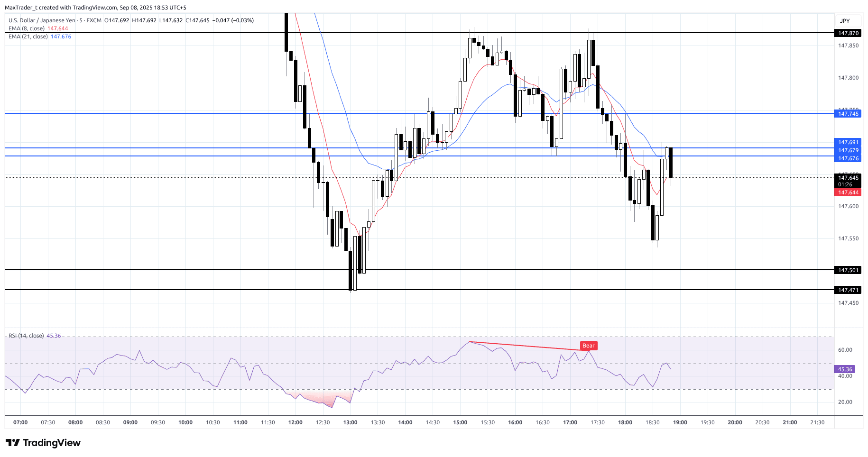868x457 pixels.
Task: Click the purple RSI value label 45.36
Action: tap(845, 369)
